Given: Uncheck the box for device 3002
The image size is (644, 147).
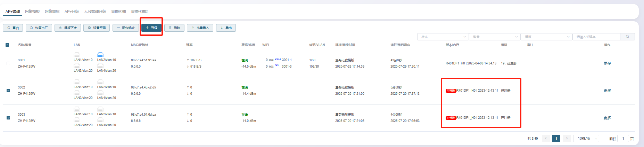Looking at the screenshot, I should pyautogui.click(x=8, y=91).
